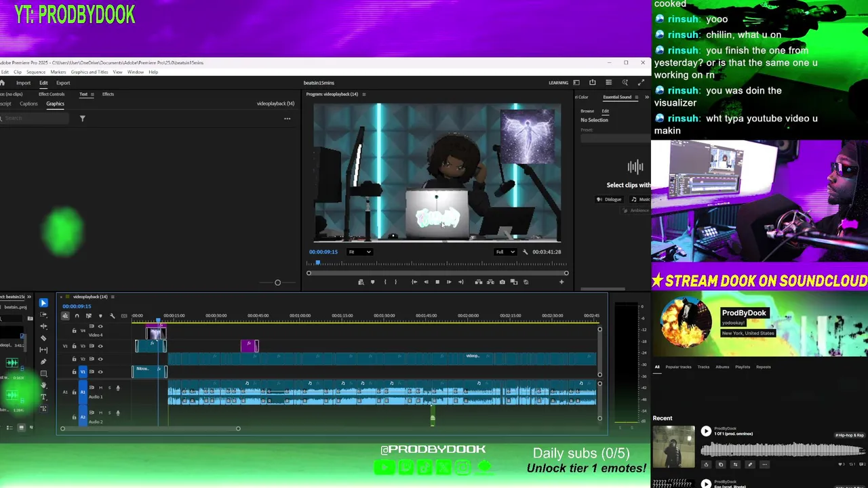Expand the overflow panels chevron by Project tab
The width and height of the screenshot is (868, 488).
pos(28,296)
